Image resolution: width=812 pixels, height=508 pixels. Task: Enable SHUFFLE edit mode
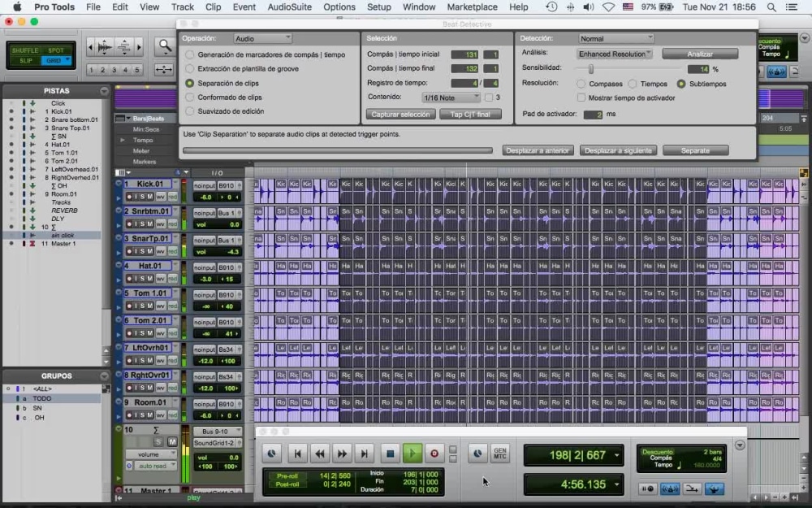(x=25, y=50)
